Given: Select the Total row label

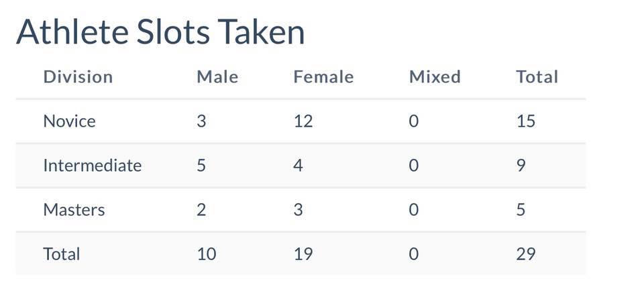Looking at the screenshot, I should [x=62, y=254].
